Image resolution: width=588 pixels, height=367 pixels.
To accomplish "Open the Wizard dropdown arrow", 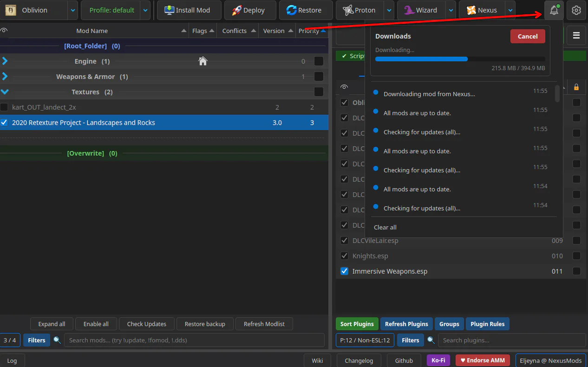I will (451, 10).
